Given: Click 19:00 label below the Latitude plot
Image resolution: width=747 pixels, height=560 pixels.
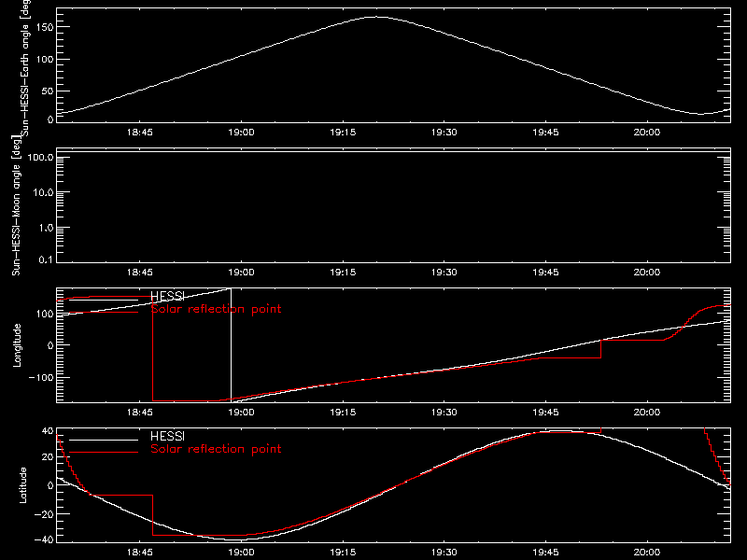Looking at the screenshot, I should [x=241, y=553].
